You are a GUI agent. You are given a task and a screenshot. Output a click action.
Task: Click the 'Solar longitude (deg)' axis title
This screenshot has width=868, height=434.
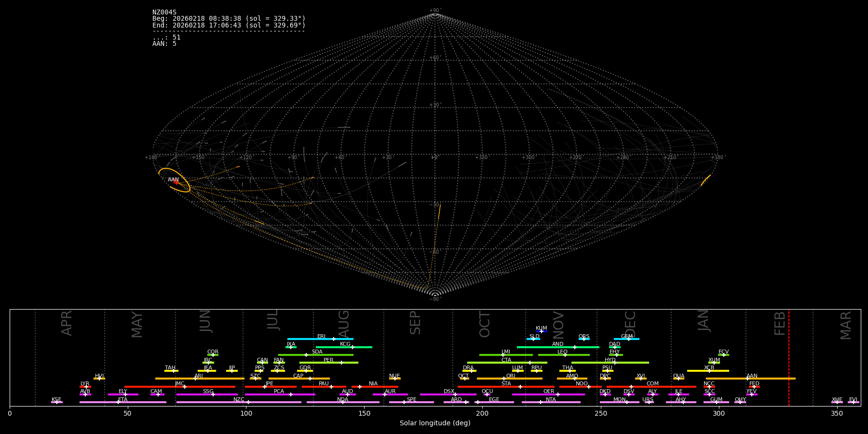435,423
